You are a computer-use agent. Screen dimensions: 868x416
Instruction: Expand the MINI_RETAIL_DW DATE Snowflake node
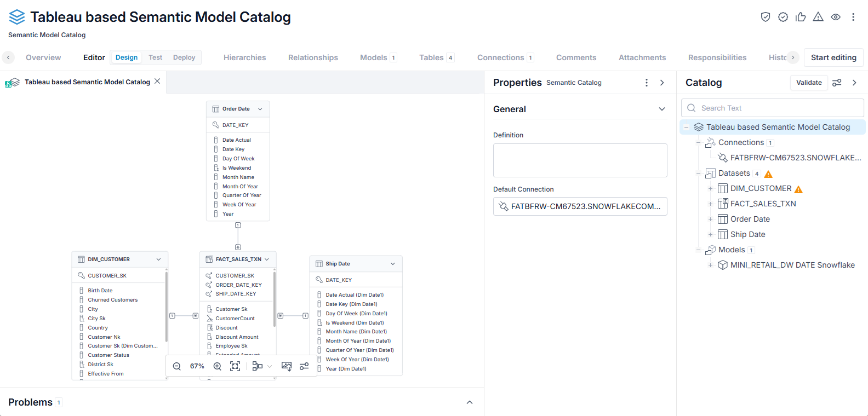710,265
